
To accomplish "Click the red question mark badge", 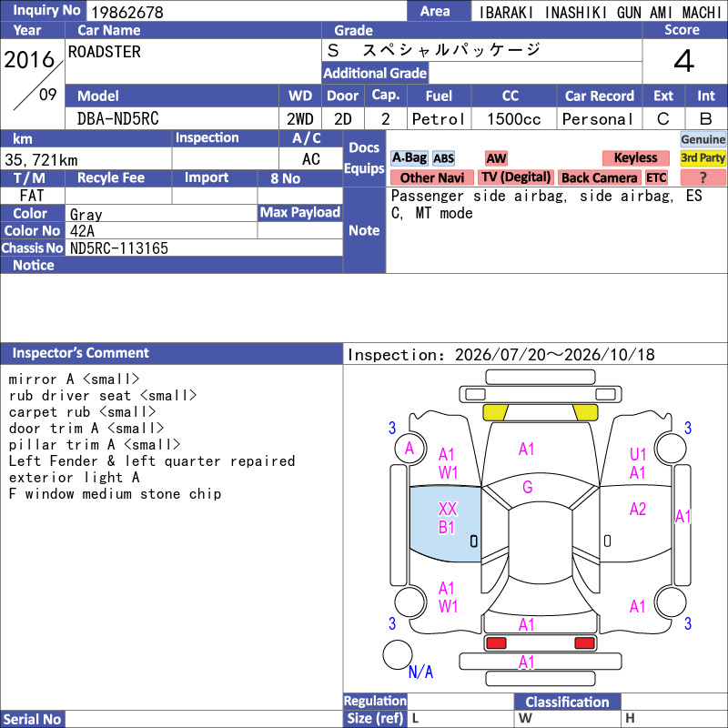I will (x=703, y=177).
